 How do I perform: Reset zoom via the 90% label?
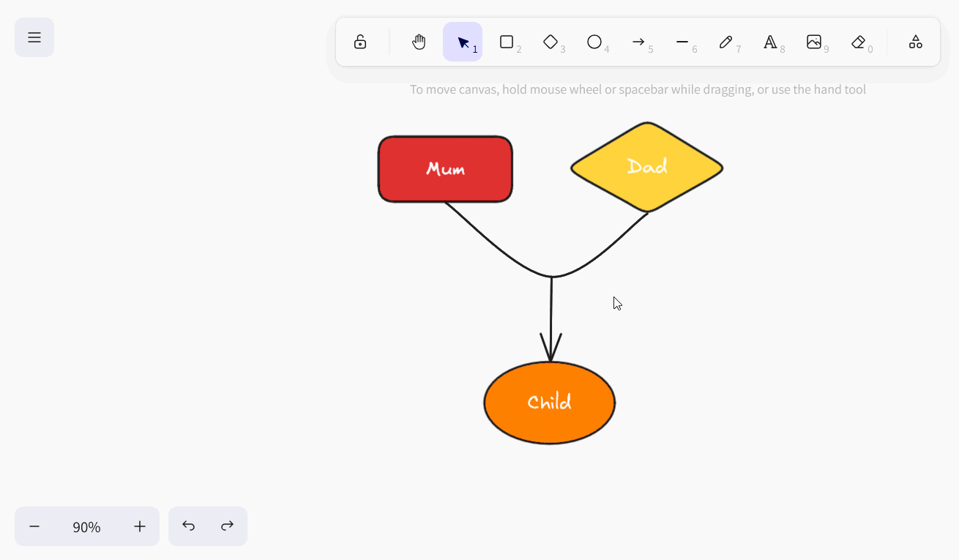point(86,526)
